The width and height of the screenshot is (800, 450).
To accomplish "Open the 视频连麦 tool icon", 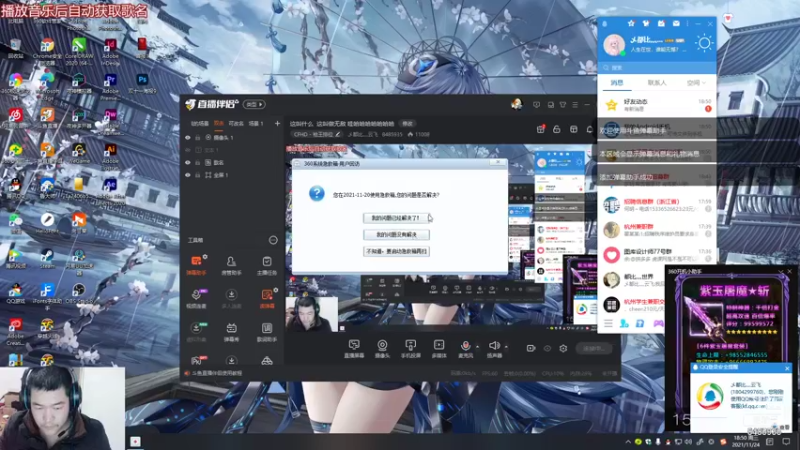I will 196,298.
